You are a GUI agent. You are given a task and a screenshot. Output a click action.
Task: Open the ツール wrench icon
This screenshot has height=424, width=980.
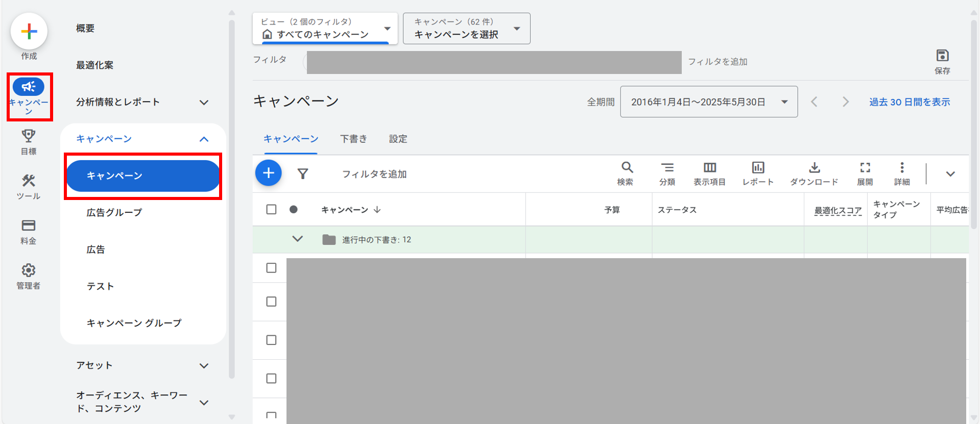(29, 181)
